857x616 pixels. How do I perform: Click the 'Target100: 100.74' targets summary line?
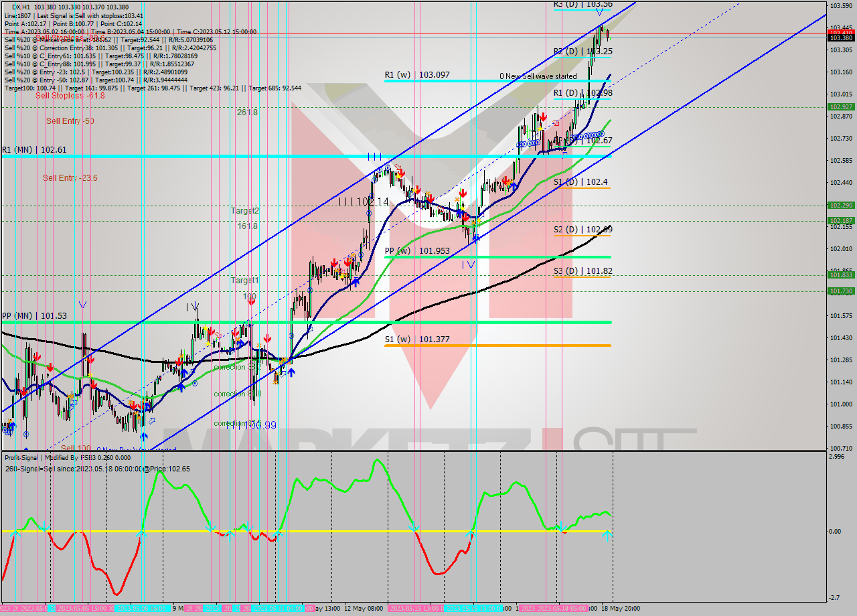pos(153,88)
